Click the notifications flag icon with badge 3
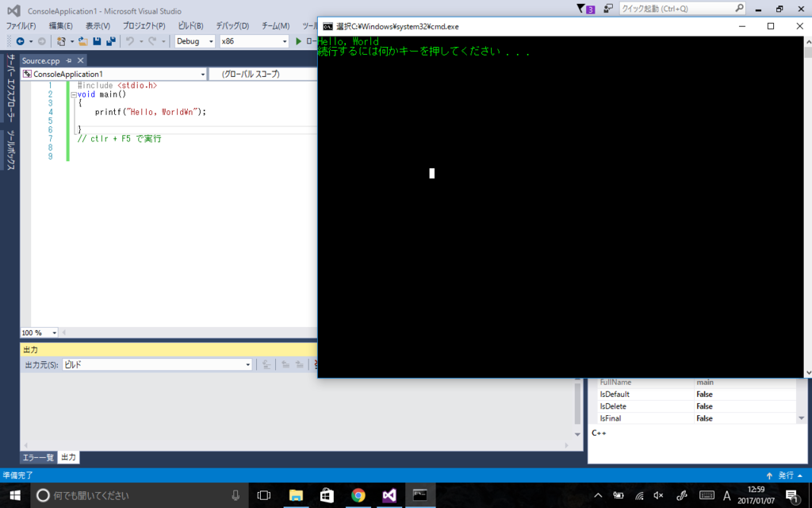Image resolution: width=812 pixels, height=508 pixels. 586,9
